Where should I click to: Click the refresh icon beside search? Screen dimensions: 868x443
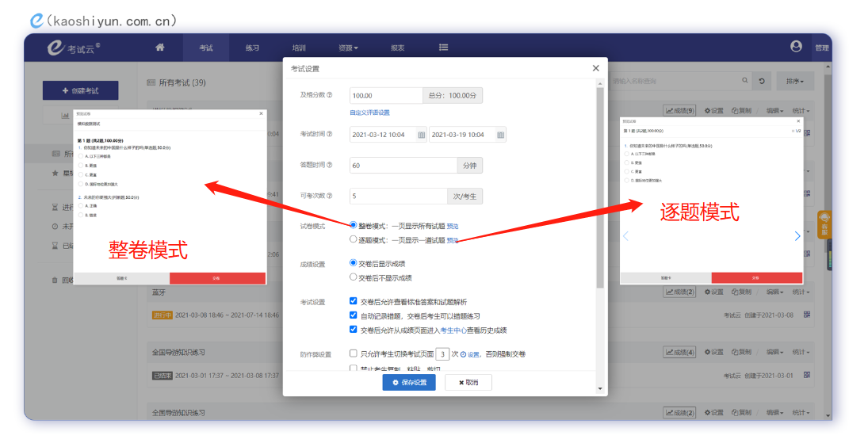(x=762, y=81)
